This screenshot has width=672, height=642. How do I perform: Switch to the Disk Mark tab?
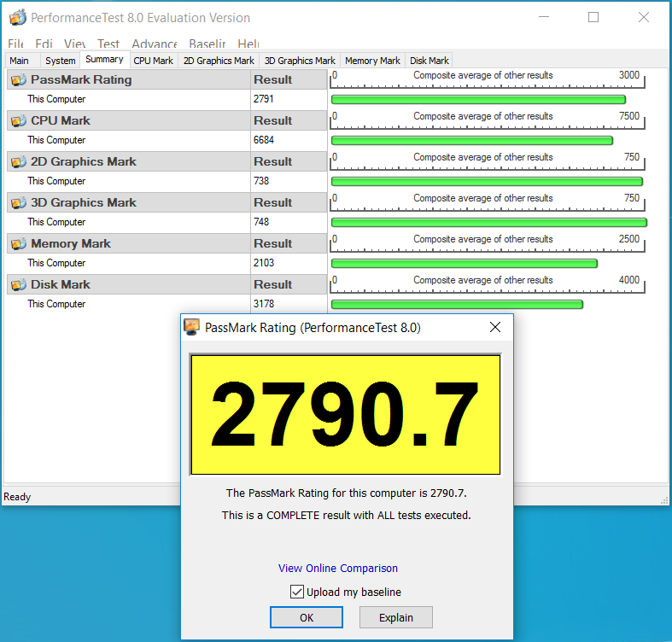click(429, 61)
